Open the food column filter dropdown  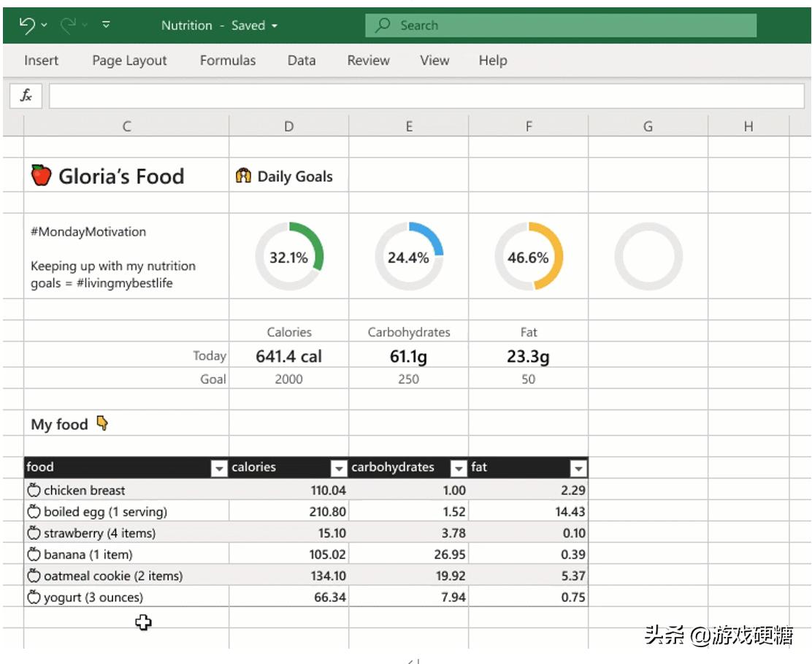[218, 468]
